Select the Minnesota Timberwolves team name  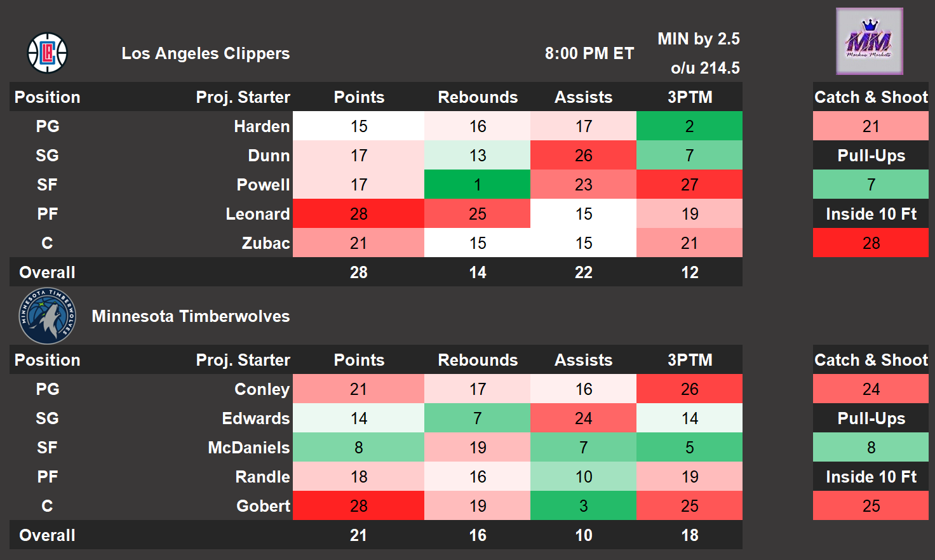191,316
